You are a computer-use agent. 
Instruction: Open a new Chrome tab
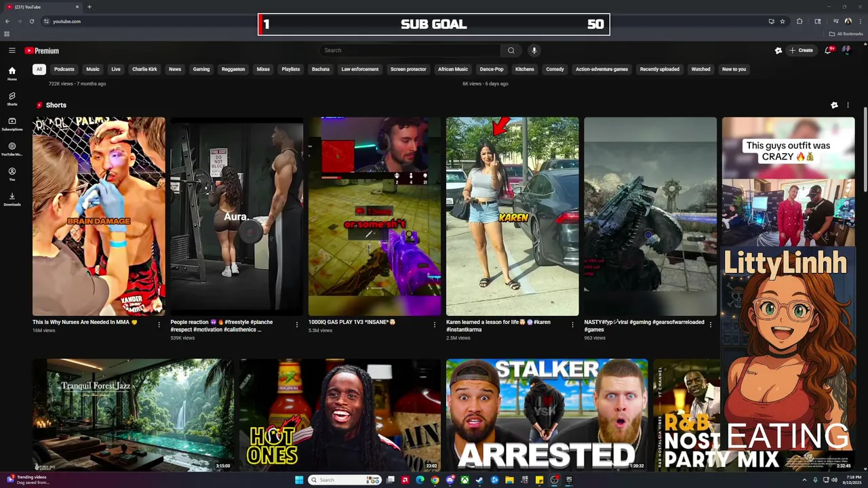click(x=89, y=7)
